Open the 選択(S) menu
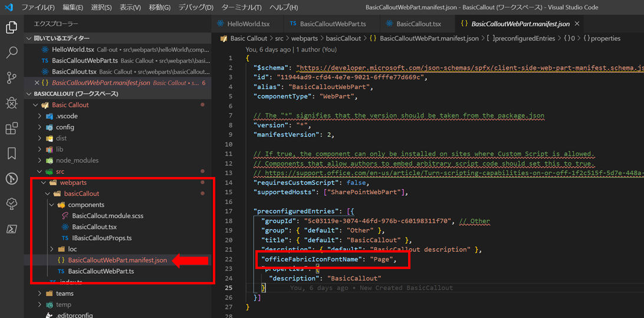Image resolution: width=644 pixels, height=318 pixels. 101,8
